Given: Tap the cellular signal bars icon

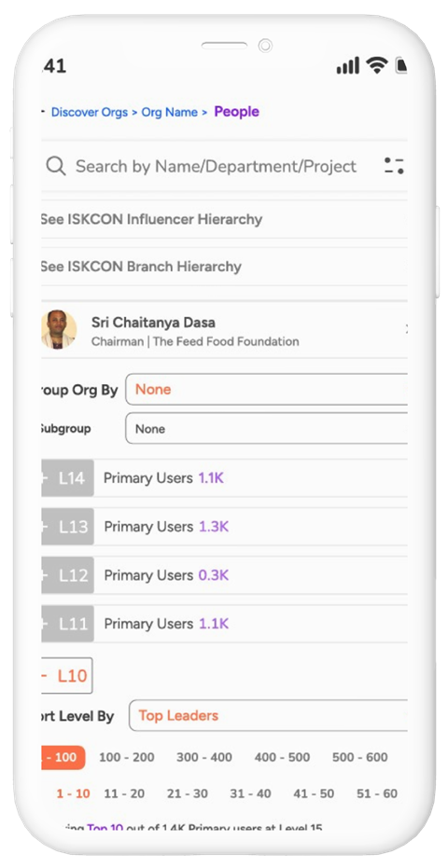Looking at the screenshot, I should coord(347,66).
